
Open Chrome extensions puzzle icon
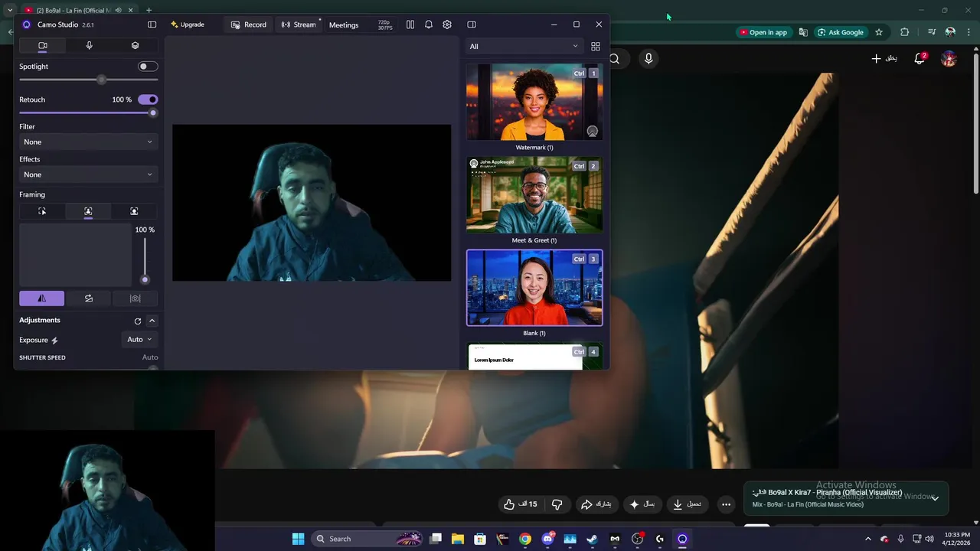pos(905,32)
